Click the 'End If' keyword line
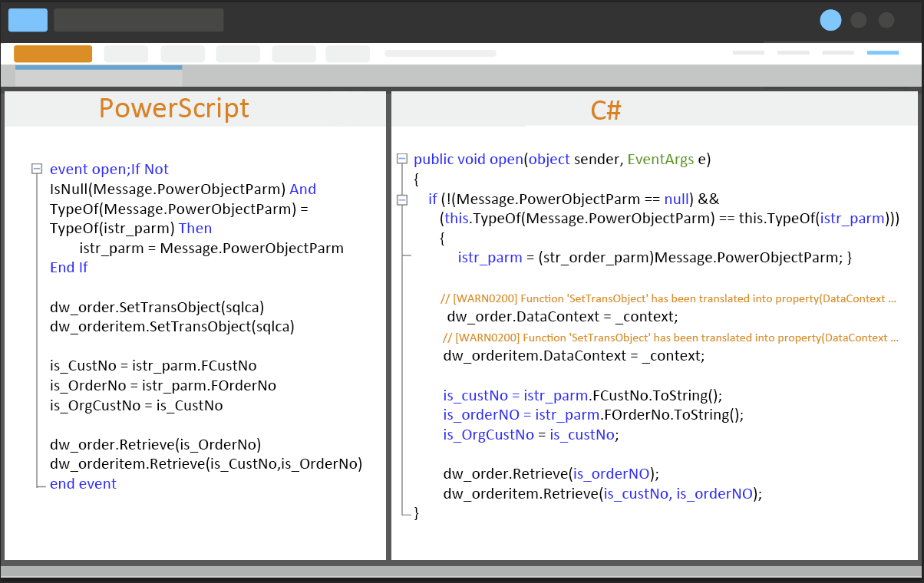This screenshot has height=583, width=924. coord(69,268)
